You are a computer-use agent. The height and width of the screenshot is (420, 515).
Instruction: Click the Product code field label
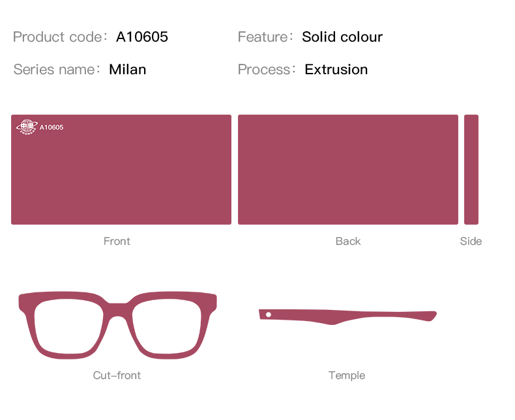coord(57,37)
